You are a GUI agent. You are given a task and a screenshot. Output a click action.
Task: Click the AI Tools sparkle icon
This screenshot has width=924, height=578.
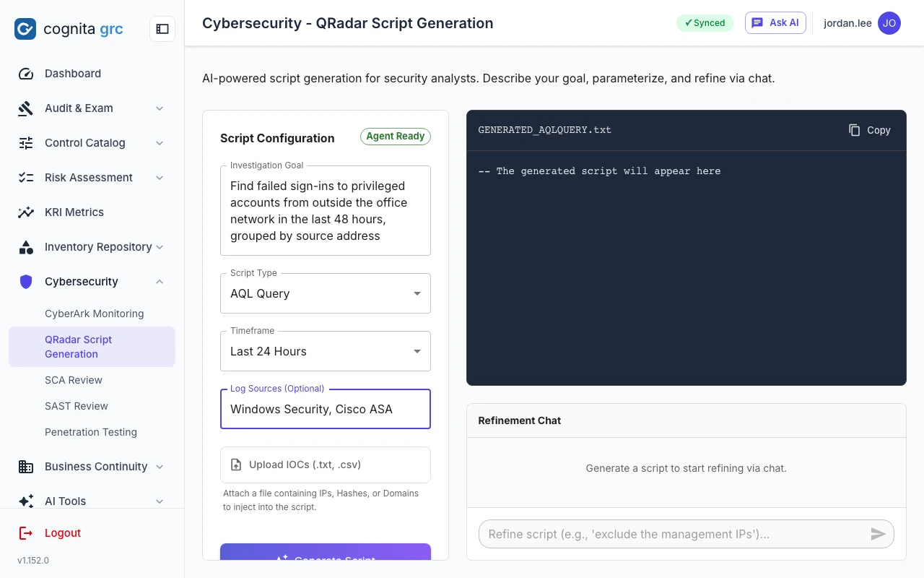pyautogui.click(x=26, y=501)
